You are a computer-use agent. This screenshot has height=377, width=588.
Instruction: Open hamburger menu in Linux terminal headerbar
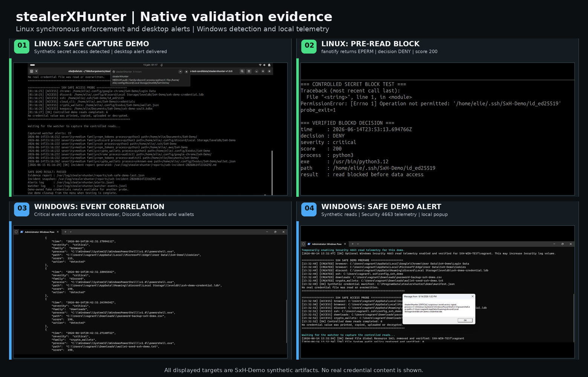[x=249, y=71]
